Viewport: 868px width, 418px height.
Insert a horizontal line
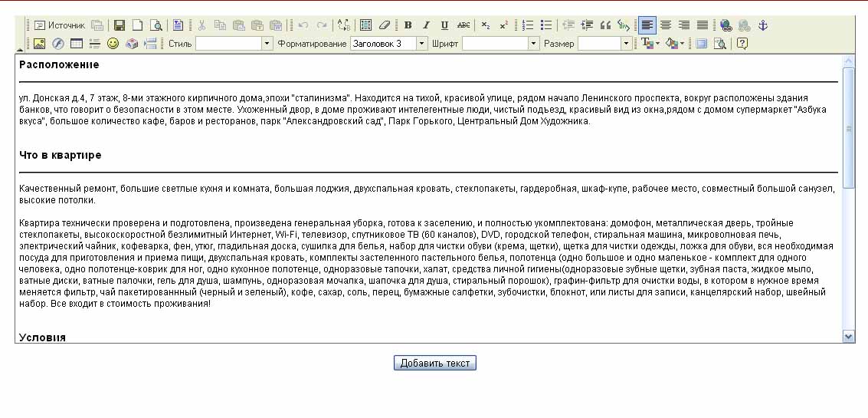(95, 44)
